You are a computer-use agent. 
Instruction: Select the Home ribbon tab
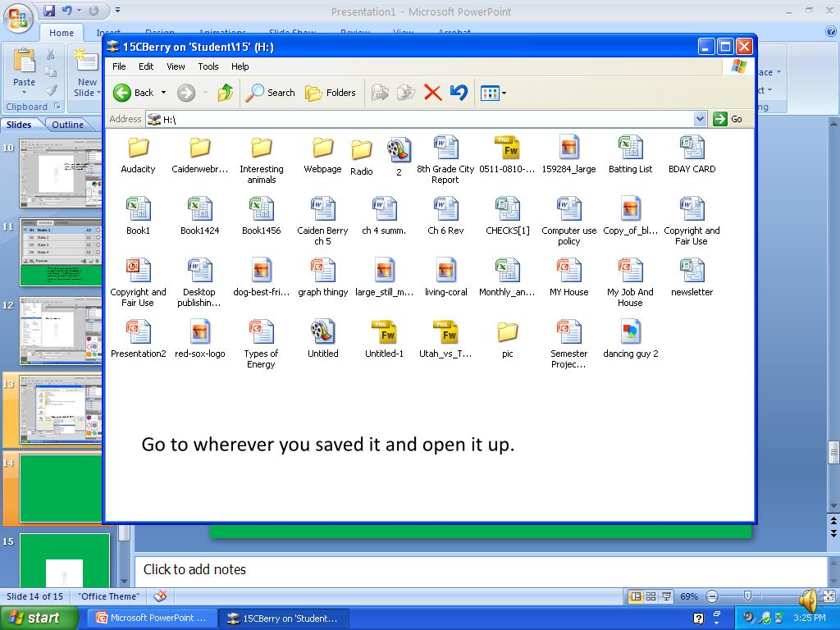(62, 33)
